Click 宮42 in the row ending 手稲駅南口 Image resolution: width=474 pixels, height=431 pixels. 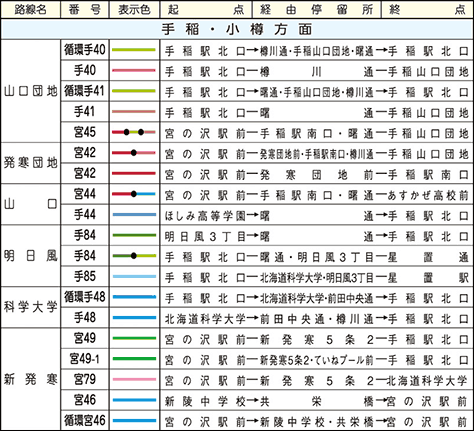pyautogui.click(x=85, y=173)
